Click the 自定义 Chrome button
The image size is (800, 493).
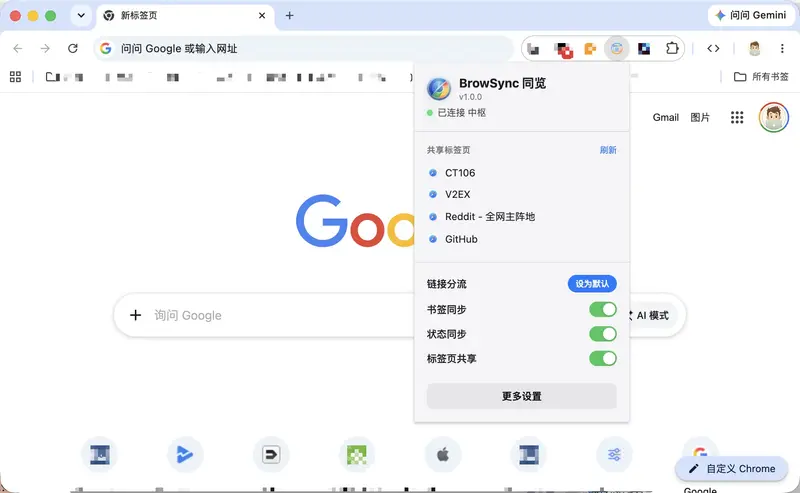pyautogui.click(x=732, y=469)
